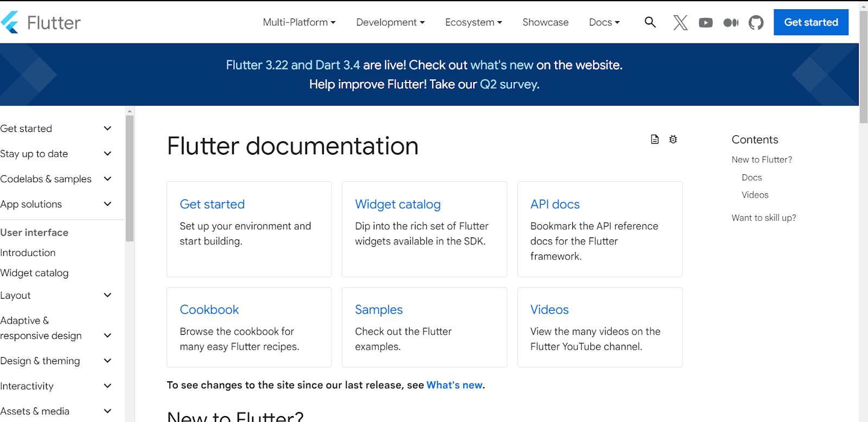Open the site search magnifier icon
868x422 pixels.
click(650, 22)
